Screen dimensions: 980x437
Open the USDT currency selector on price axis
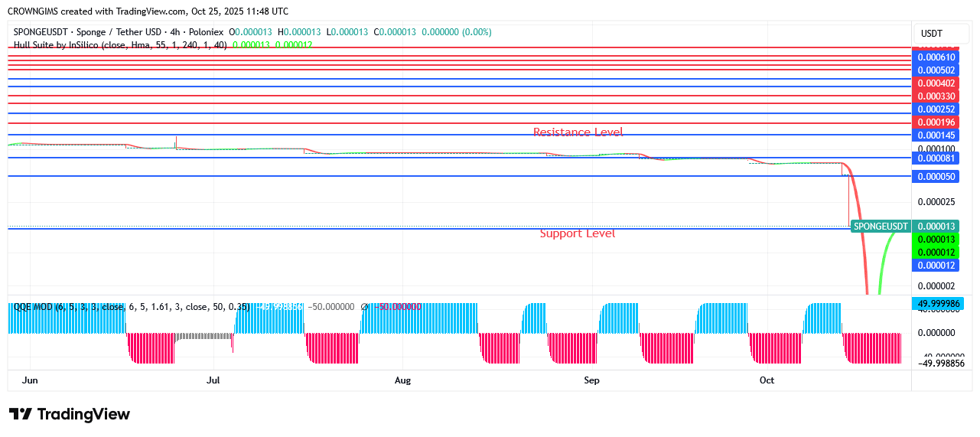click(931, 34)
